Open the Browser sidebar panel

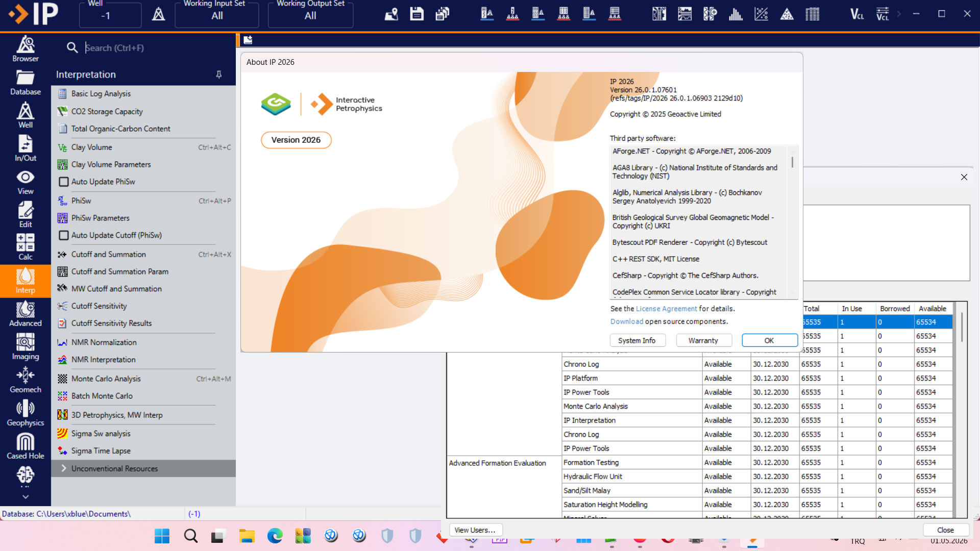(x=26, y=49)
